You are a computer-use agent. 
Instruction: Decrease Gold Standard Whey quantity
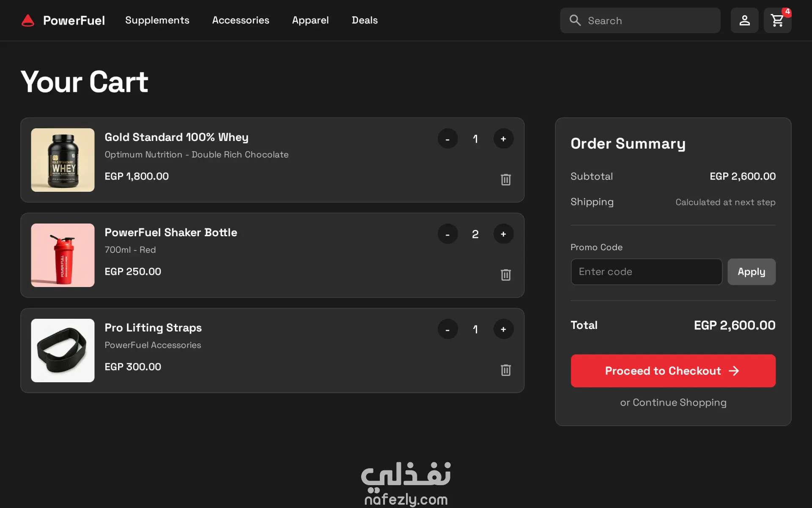[447, 139]
